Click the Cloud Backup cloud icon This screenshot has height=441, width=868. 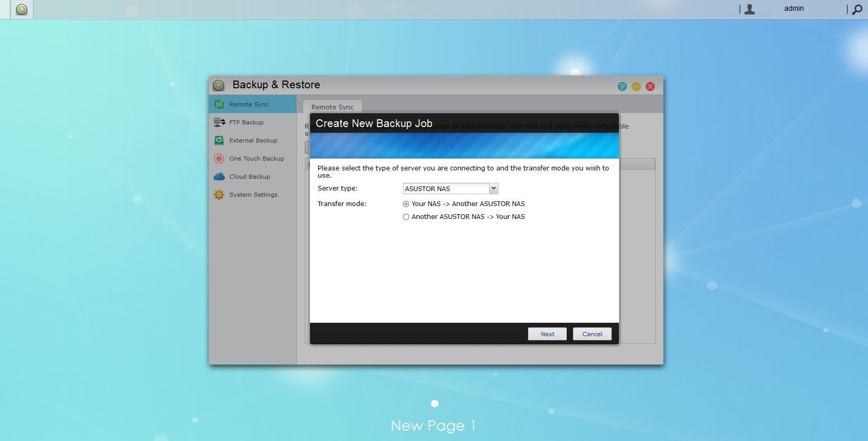[219, 177]
